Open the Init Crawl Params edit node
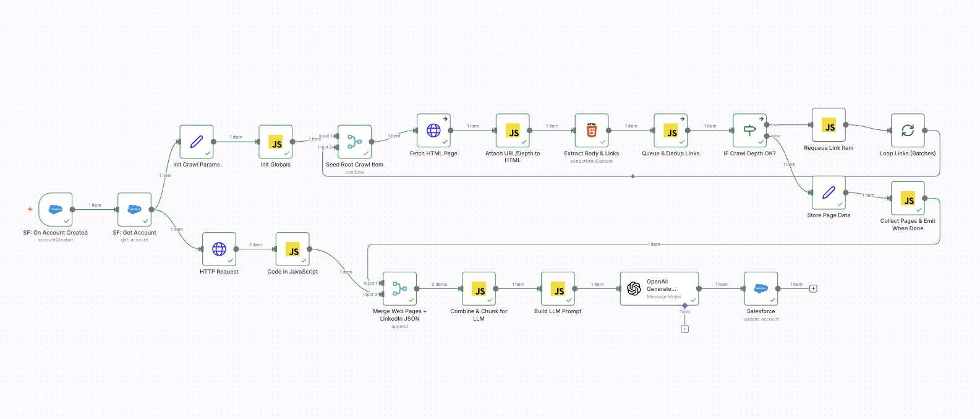980x419 pixels. [197, 142]
